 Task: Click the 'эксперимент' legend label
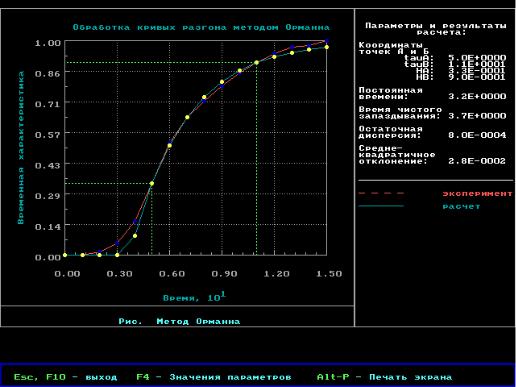point(477,193)
